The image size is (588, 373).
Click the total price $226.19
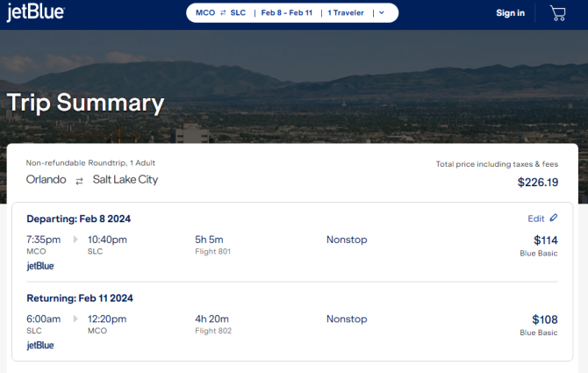coord(538,183)
